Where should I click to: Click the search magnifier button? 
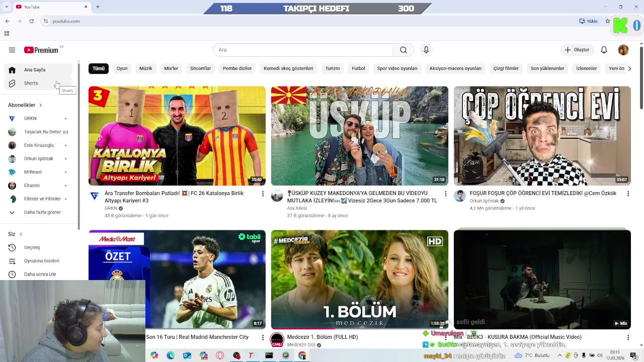tap(404, 50)
